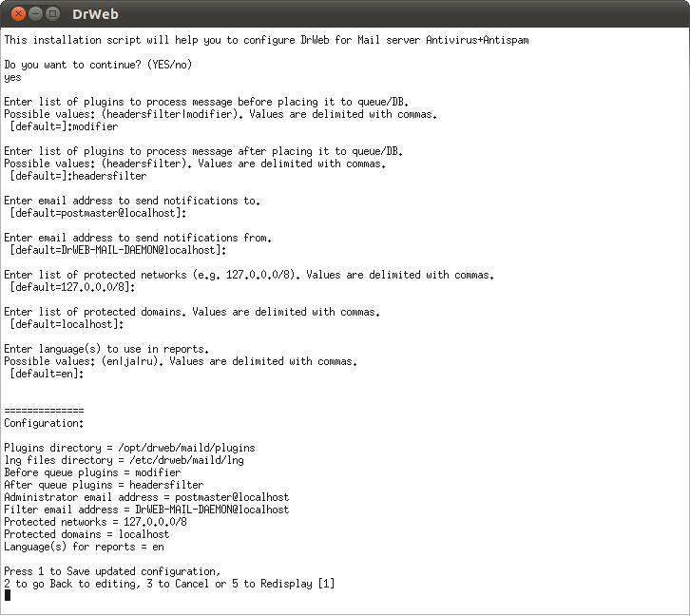Screen dimensions: 690x616
Task: Click 'Possible values: (en|ja|ru)' line
Action: 181,361
